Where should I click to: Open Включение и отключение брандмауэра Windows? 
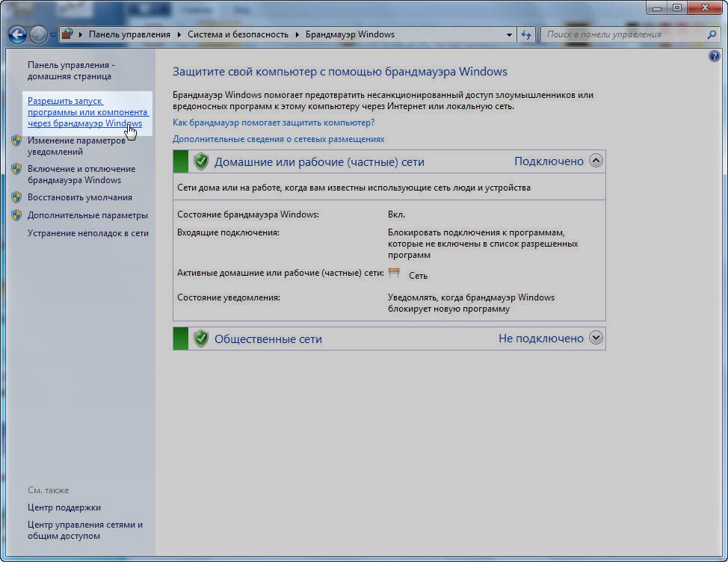click(81, 174)
